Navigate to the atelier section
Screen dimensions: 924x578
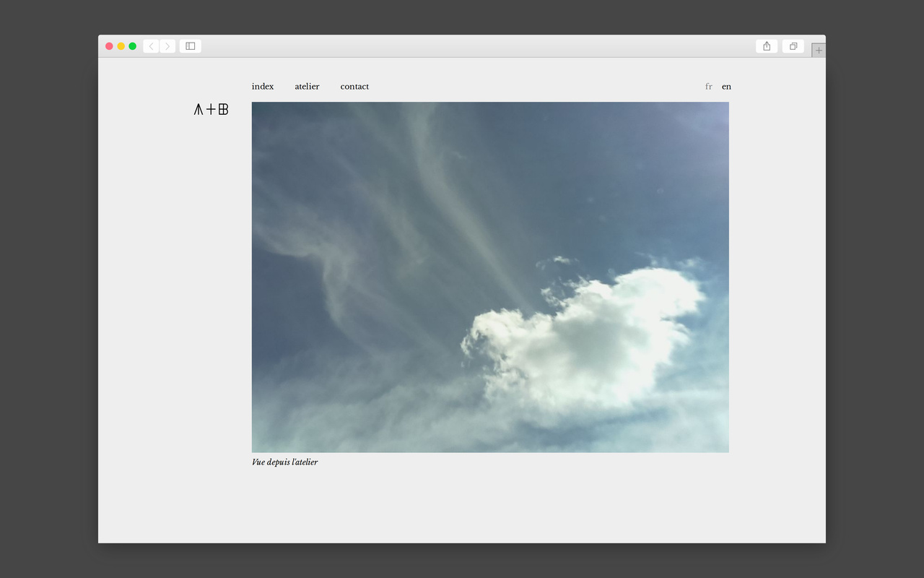tap(307, 87)
